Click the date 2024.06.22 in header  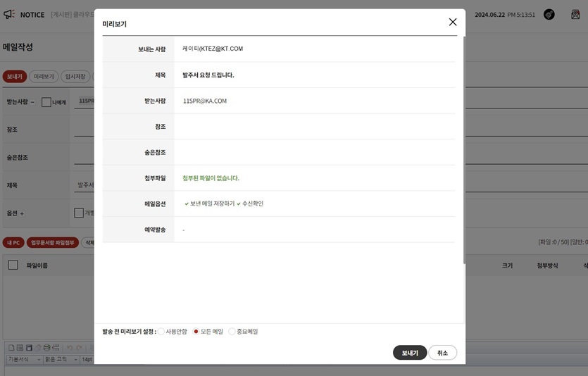pos(489,15)
